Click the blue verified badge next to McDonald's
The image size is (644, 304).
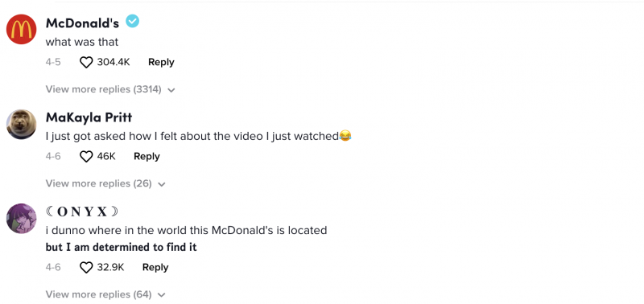132,21
